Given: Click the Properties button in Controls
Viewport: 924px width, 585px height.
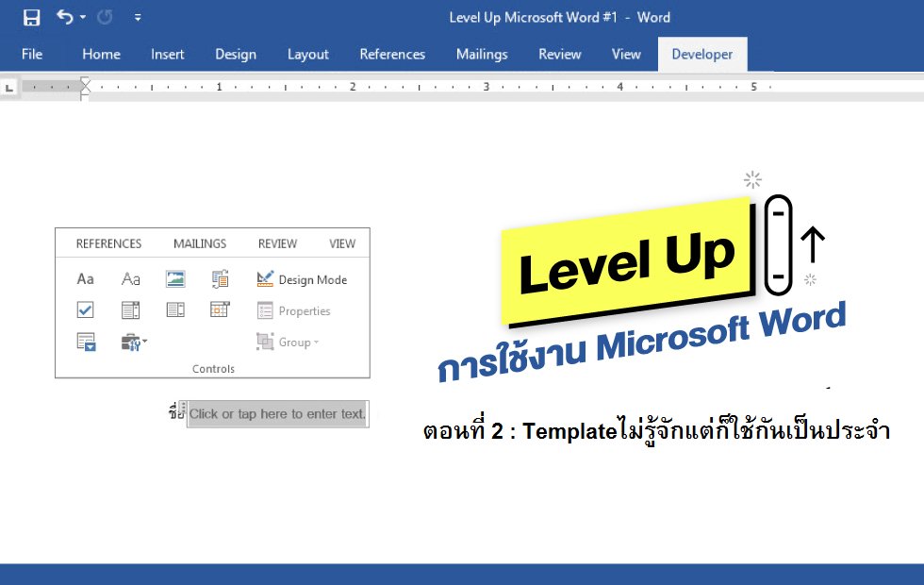Looking at the screenshot, I should click(x=293, y=310).
